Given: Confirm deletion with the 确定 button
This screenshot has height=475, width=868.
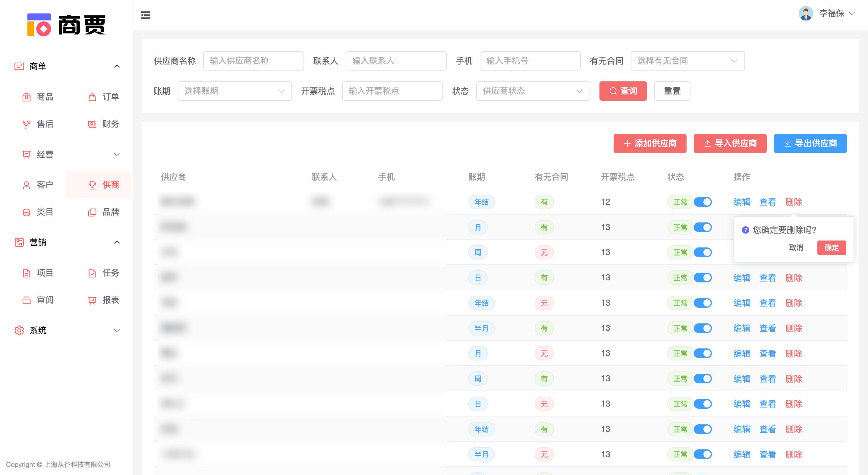Looking at the screenshot, I should [831, 248].
